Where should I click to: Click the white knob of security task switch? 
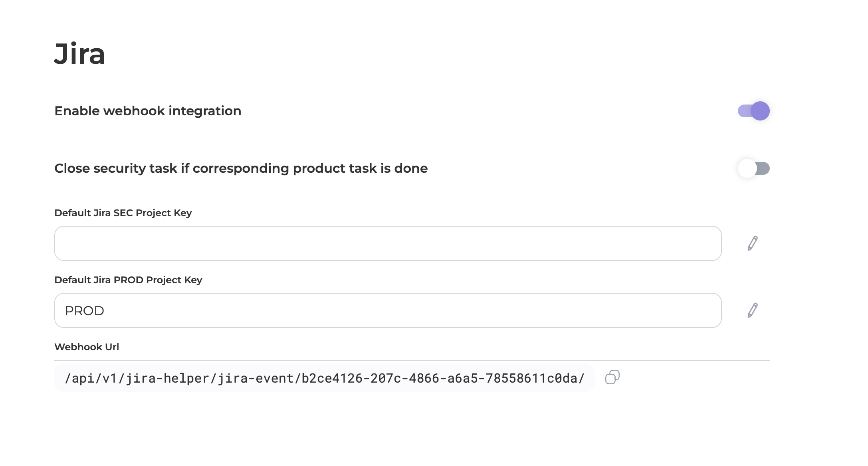(x=747, y=168)
